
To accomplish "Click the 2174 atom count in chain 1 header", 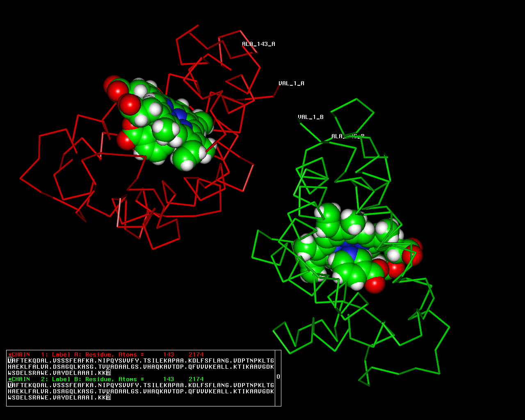I will pyautogui.click(x=196, y=354).
